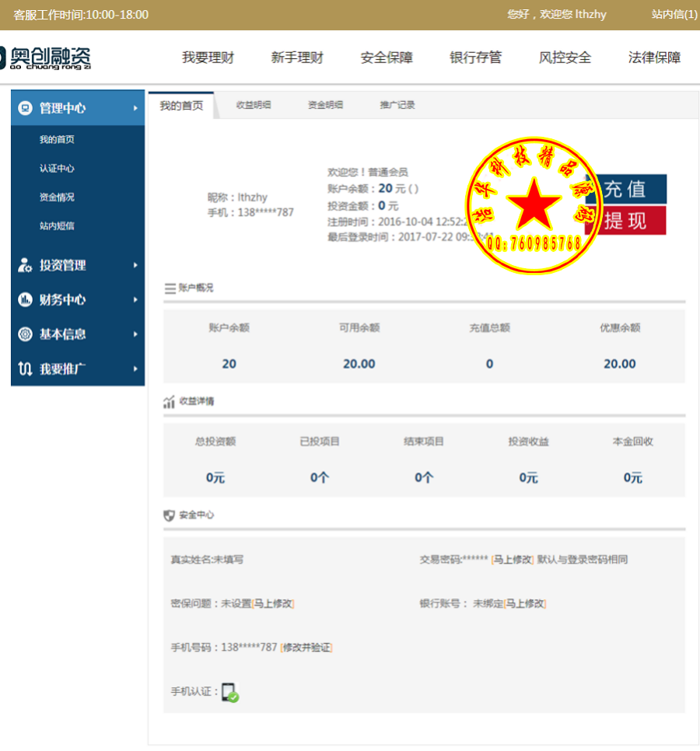Click the 财务中心 chart icon
This screenshot has height=751, width=700.
(25, 299)
